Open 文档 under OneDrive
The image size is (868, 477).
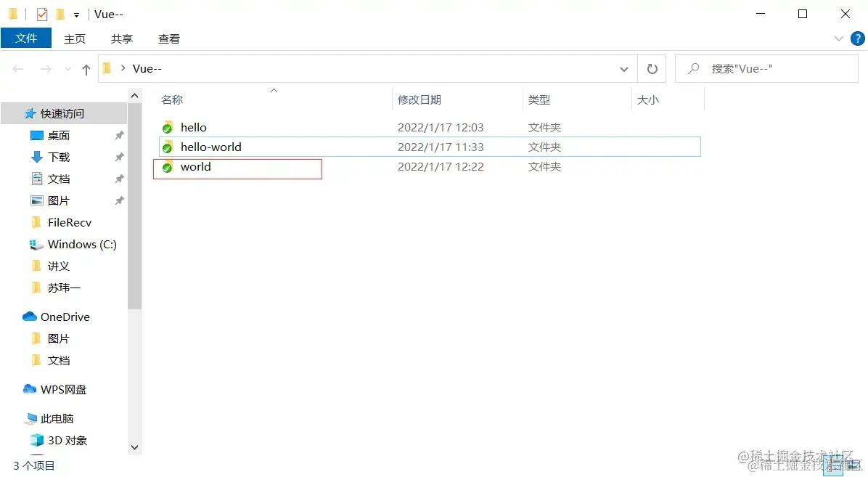(x=58, y=361)
